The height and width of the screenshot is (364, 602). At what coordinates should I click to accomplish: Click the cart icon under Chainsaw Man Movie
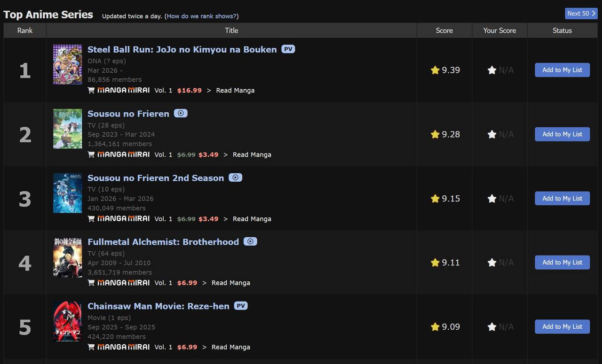coord(91,347)
